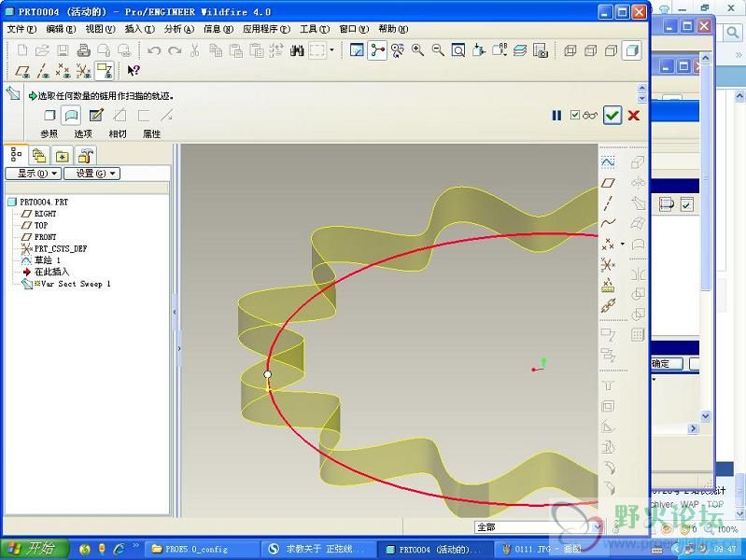Open the find tool binoculars icon
This screenshot has width=746, height=560.
tap(297, 50)
